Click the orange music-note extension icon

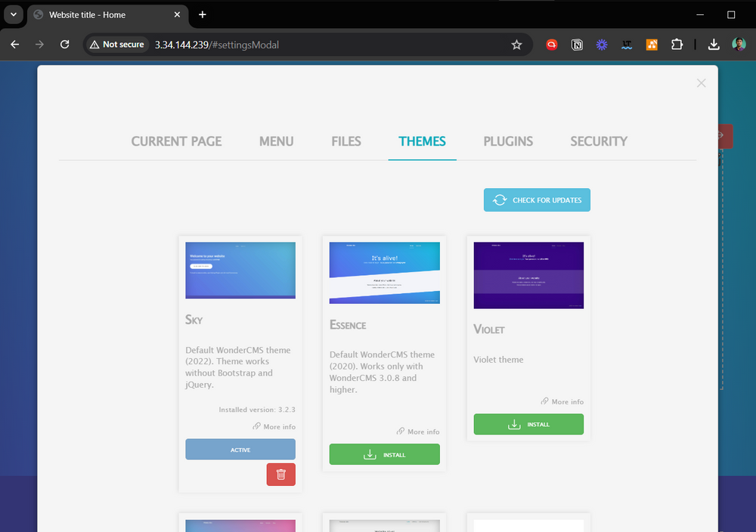coord(652,45)
